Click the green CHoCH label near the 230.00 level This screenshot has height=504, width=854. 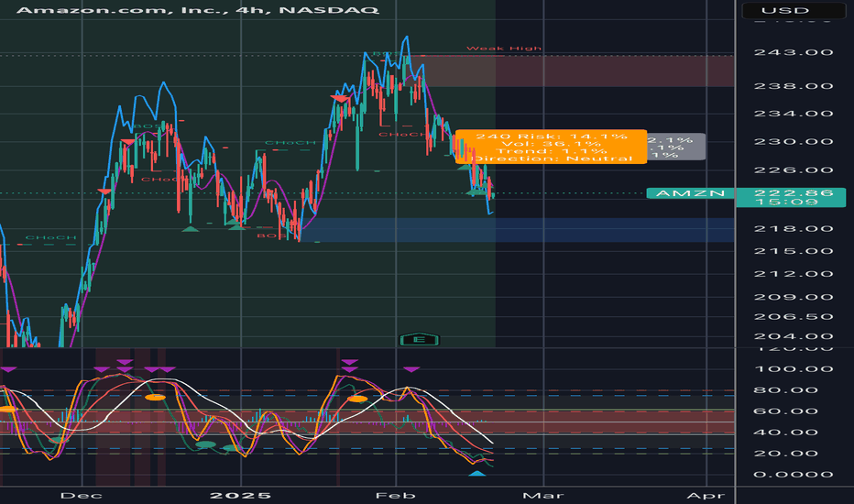(x=290, y=143)
